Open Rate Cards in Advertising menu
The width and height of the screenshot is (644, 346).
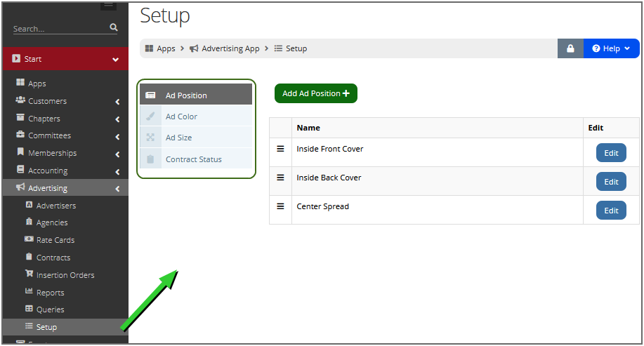point(55,240)
